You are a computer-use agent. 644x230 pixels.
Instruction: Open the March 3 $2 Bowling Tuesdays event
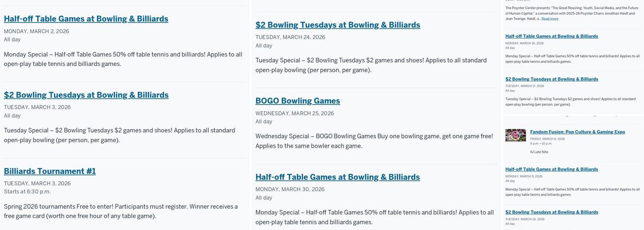86,95
